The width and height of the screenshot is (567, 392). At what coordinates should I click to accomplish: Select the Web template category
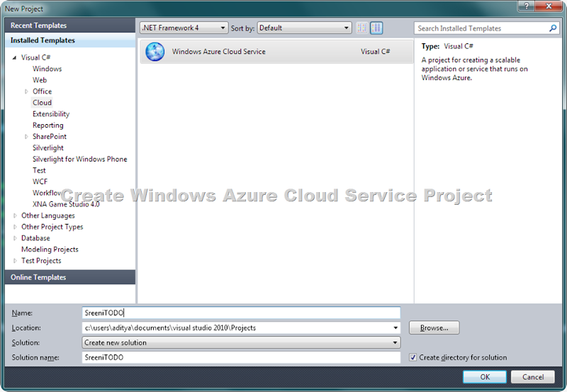point(40,80)
